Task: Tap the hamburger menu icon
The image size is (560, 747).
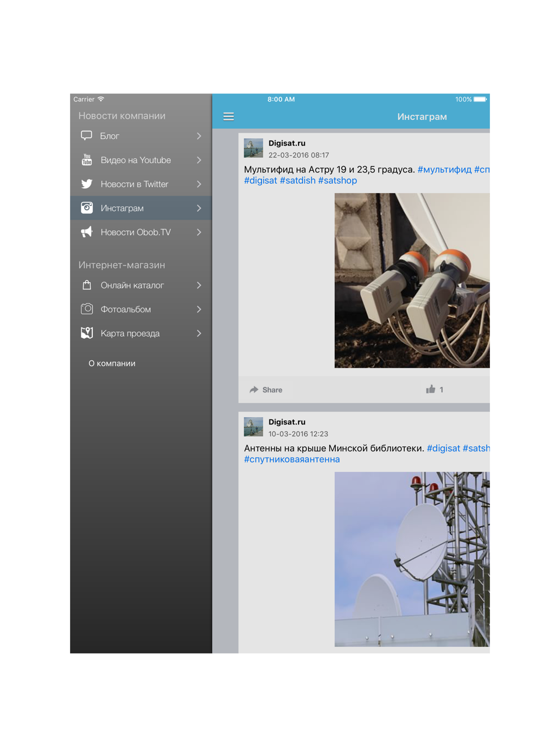Action: [x=228, y=116]
